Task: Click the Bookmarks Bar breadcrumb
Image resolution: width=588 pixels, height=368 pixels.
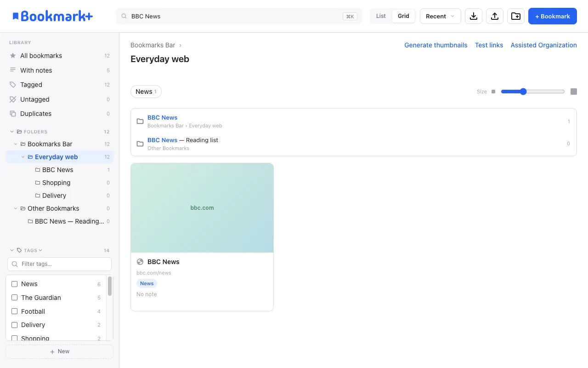Action: click(x=153, y=45)
